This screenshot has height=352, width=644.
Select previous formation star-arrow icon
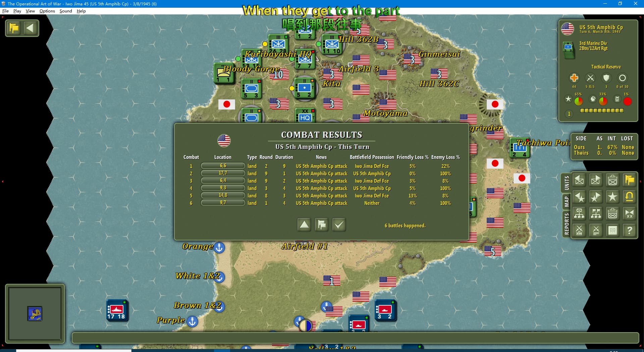pyautogui.click(x=579, y=197)
